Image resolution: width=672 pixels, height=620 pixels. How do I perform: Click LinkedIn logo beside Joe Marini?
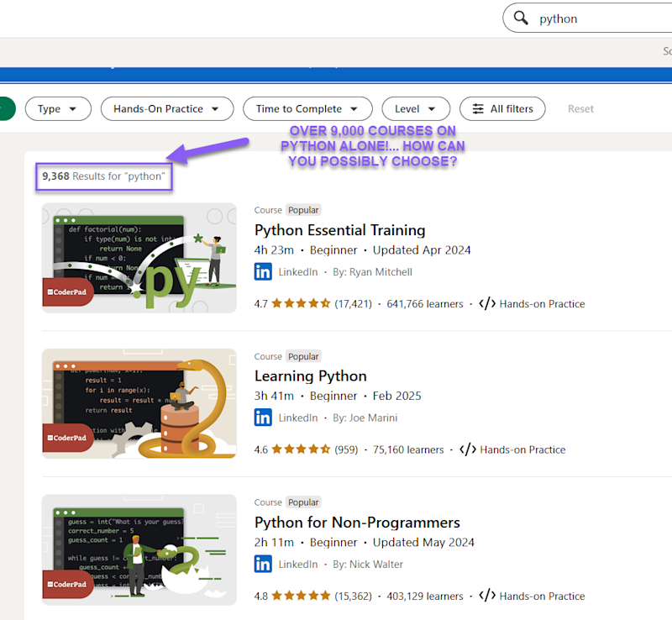(x=263, y=418)
